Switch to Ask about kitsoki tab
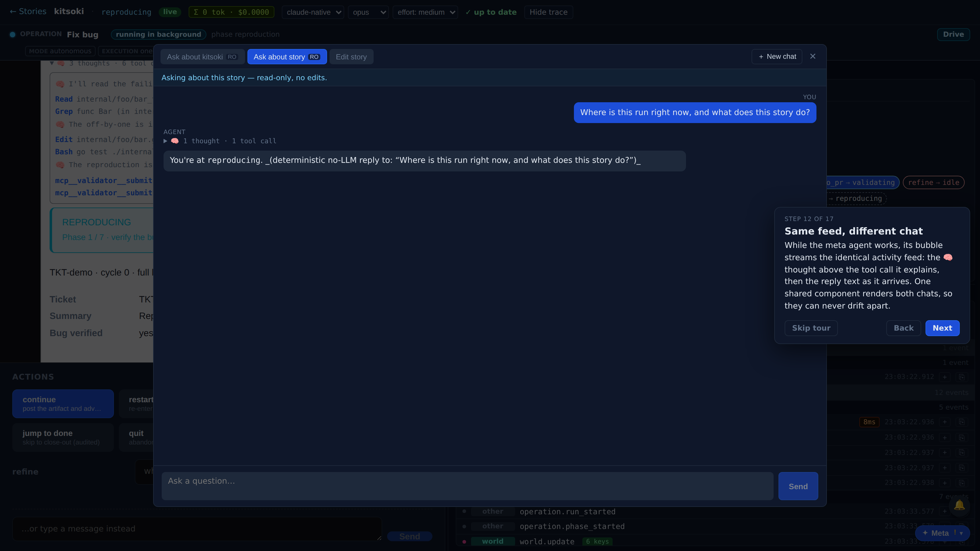The width and height of the screenshot is (980, 551). 202,57
